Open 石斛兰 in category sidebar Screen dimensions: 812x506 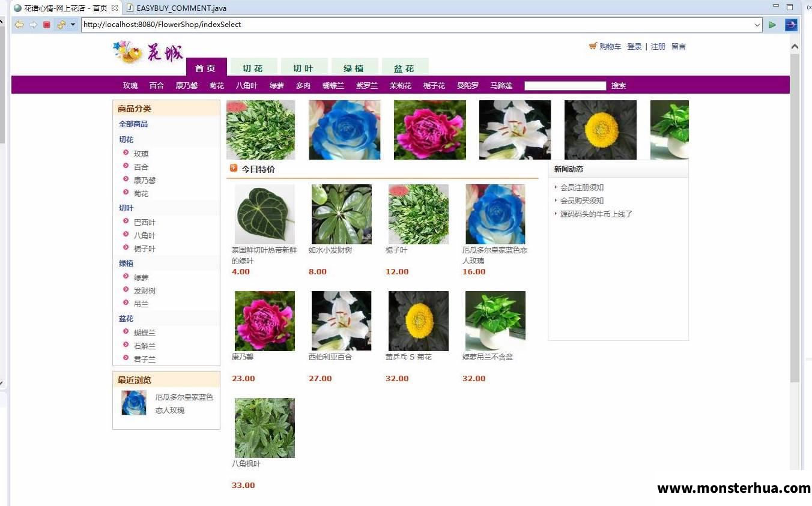pyautogui.click(x=145, y=346)
